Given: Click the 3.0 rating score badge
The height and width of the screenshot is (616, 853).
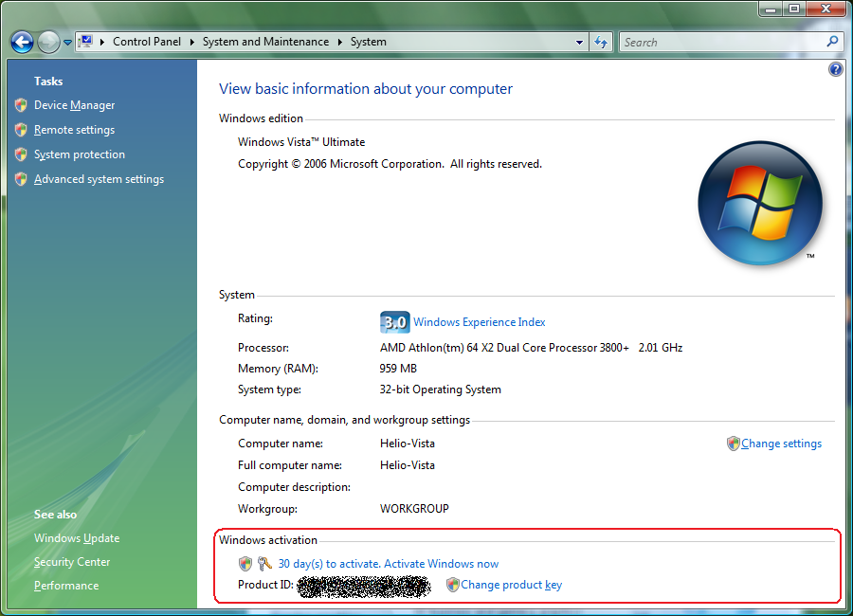Looking at the screenshot, I should [394, 322].
